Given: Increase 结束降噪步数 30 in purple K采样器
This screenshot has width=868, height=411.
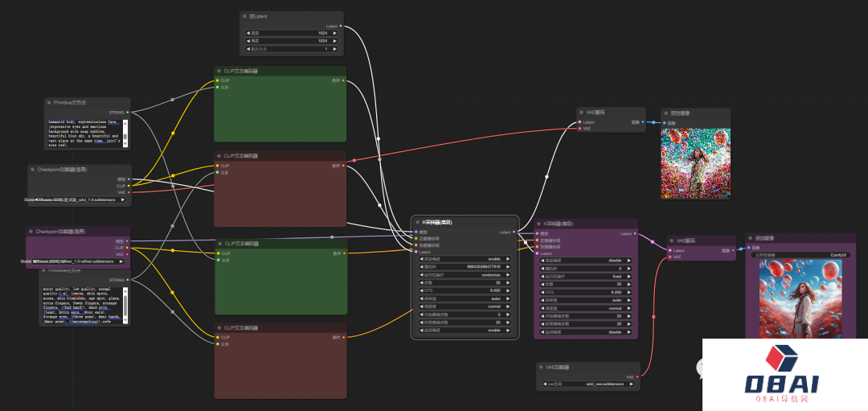Looking at the screenshot, I should 628,324.
